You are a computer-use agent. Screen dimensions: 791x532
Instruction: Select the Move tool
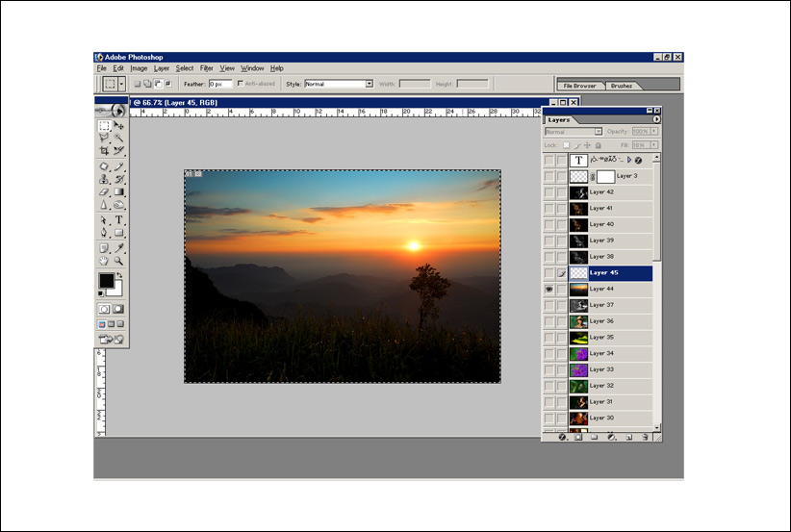(x=119, y=126)
